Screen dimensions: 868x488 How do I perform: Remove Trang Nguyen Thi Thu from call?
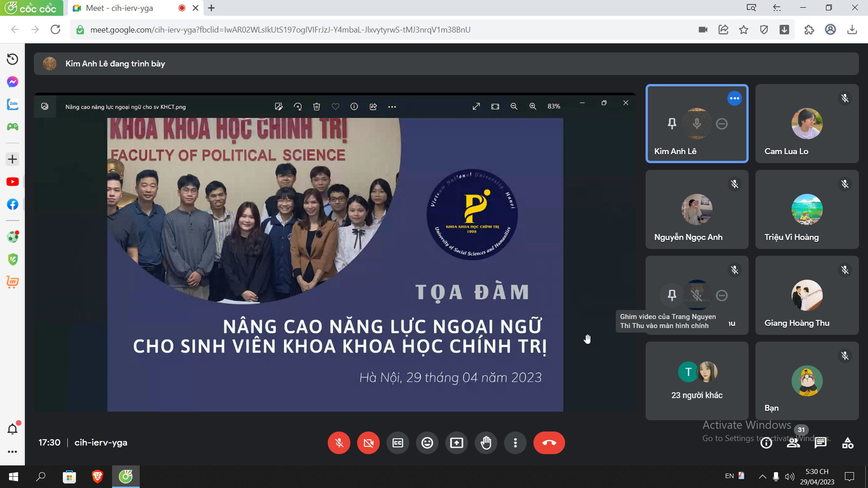tap(722, 295)
